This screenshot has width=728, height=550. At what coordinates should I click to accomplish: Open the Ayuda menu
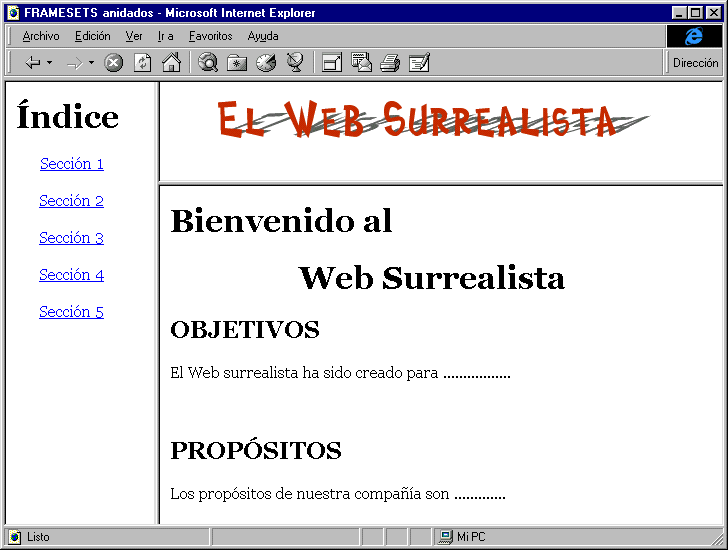[263, 36]
